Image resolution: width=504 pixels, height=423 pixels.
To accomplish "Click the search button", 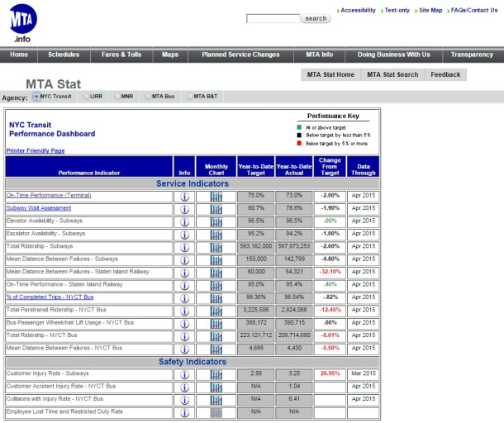I will click(316, 19).
